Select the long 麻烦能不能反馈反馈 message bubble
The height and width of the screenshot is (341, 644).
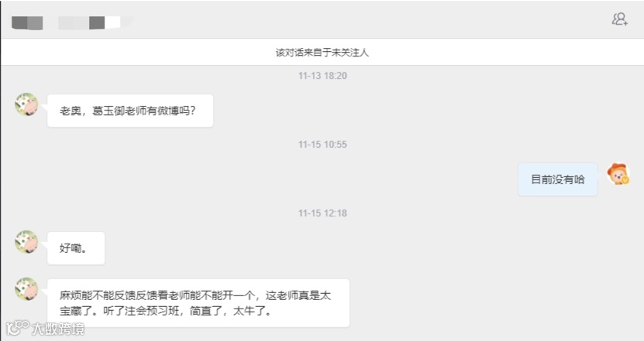click(198, 303)
